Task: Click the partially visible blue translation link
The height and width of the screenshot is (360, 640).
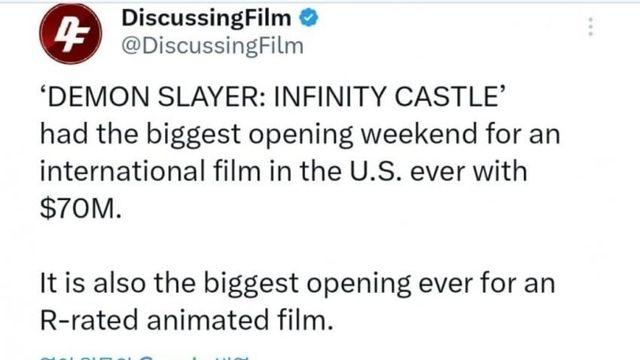Action: click(x=144, y=358)
